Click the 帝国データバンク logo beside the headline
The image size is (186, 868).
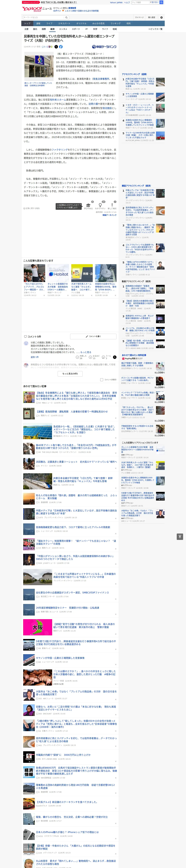(104, 47)
